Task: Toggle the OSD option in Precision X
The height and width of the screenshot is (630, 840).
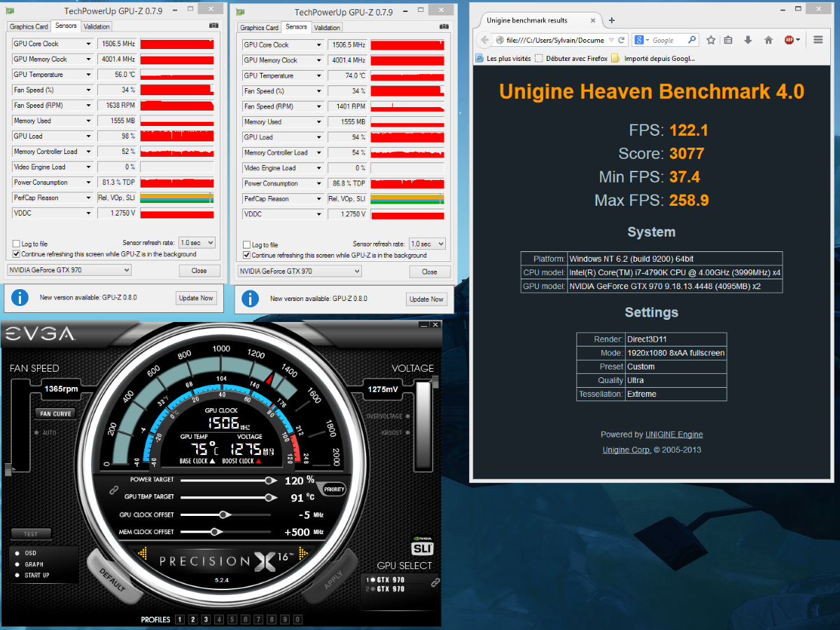Action: click(x=17, y=553)
